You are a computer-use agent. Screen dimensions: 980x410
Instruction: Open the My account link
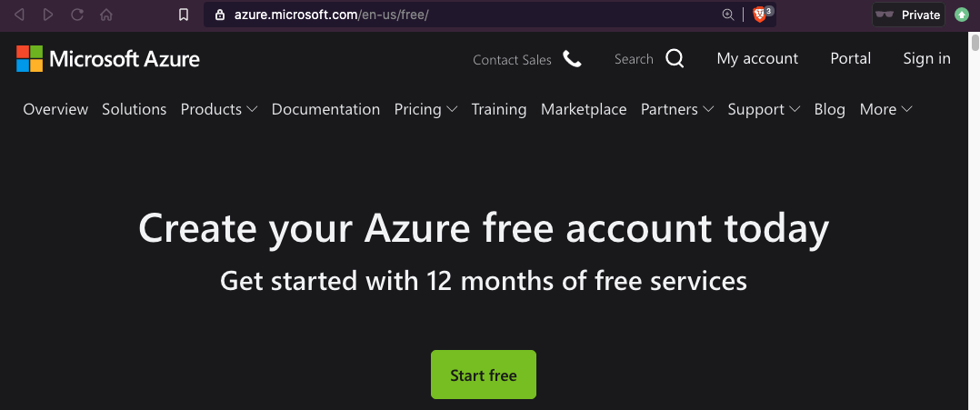pos(757,58)
